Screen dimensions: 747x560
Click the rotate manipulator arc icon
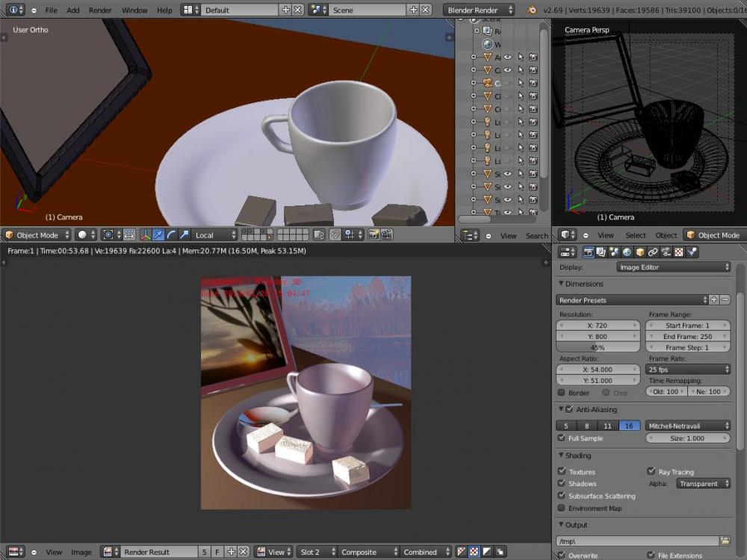coord(170,234)
